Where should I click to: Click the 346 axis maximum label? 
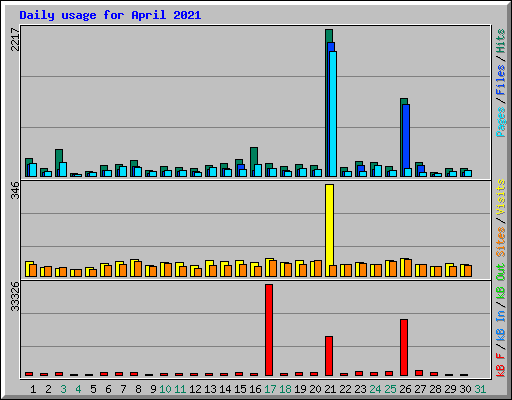click(15, 190)
